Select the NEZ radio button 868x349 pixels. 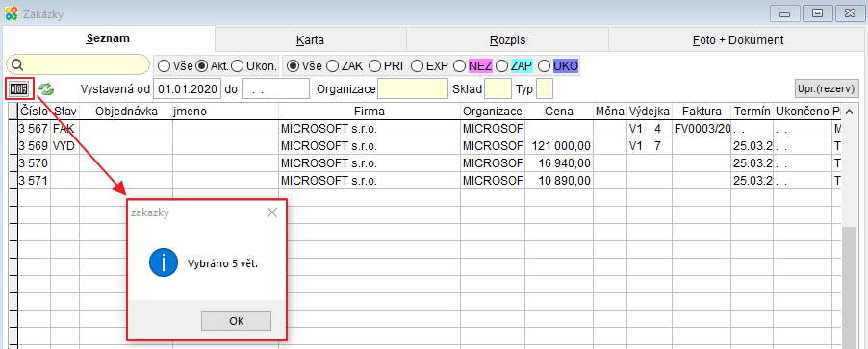[459, 66]
